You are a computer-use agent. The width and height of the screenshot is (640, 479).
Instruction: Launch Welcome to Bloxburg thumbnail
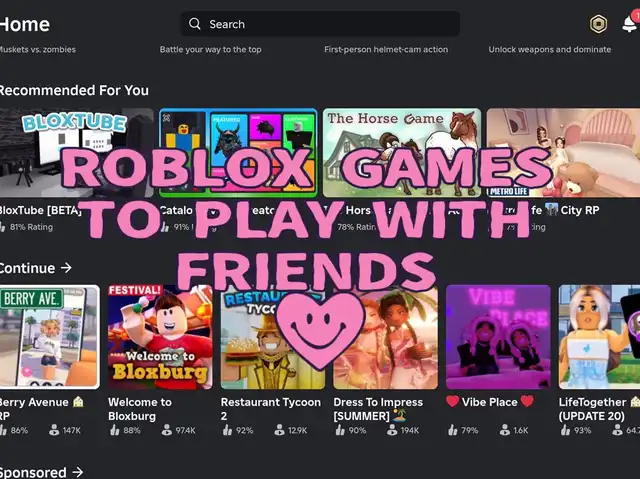[160, 337]
